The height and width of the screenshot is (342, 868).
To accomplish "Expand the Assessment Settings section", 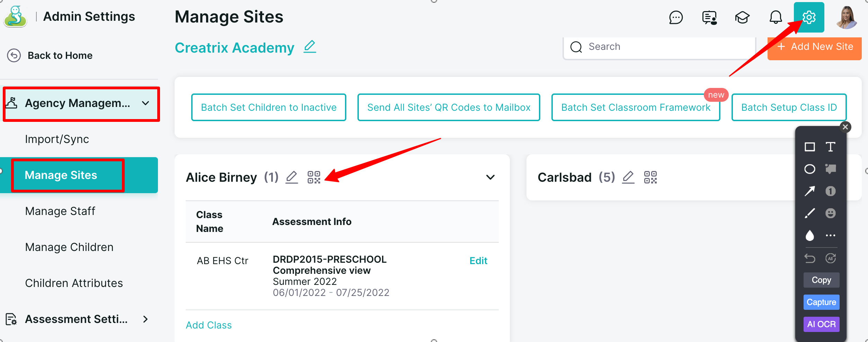I will [145, 319].
